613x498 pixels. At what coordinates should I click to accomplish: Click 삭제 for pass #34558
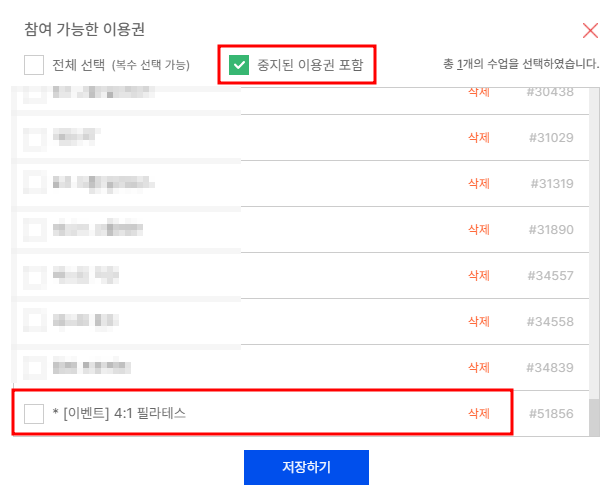click(x=479, y=321)
